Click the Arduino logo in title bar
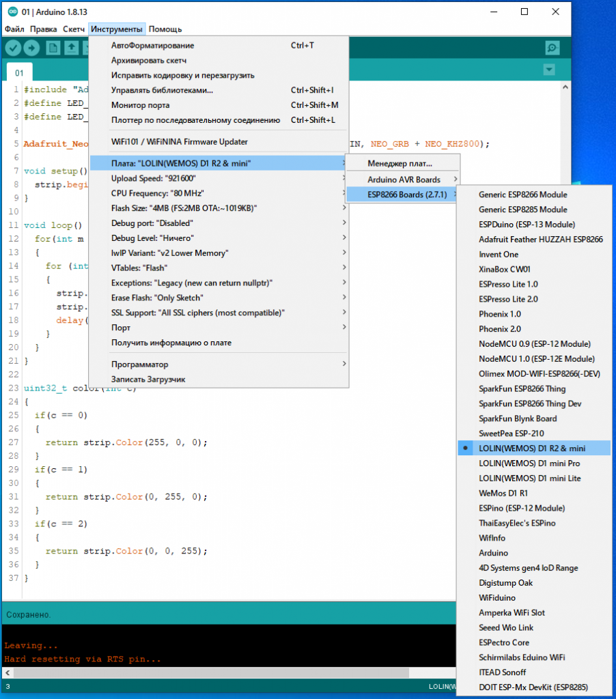 pos(11,12)
